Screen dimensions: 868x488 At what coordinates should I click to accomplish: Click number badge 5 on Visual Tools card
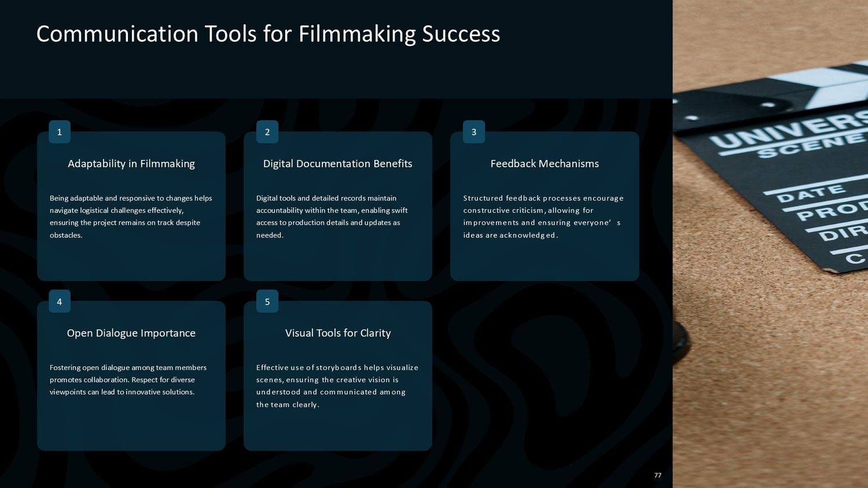[267, 301]
